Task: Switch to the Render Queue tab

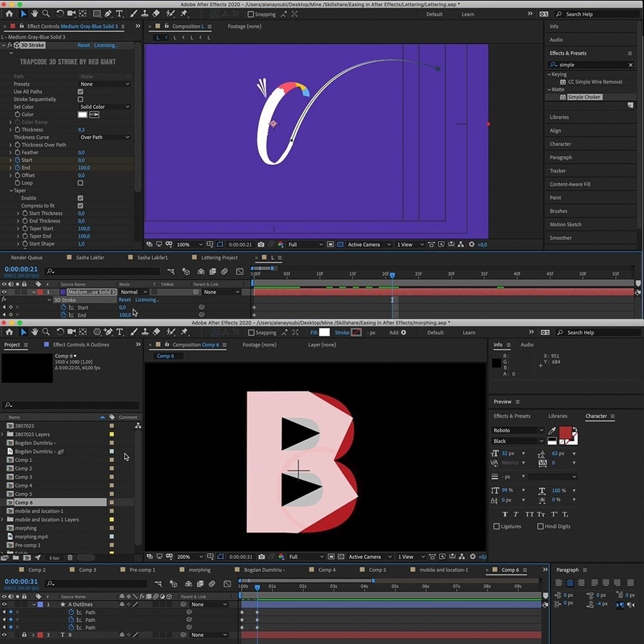Action: click(x=26, y=258)
